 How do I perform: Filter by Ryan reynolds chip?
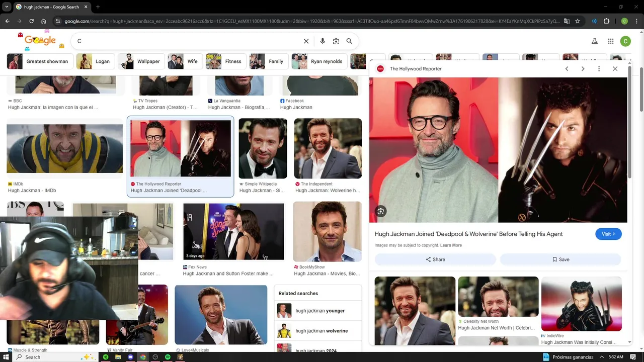tap(319, 61)
